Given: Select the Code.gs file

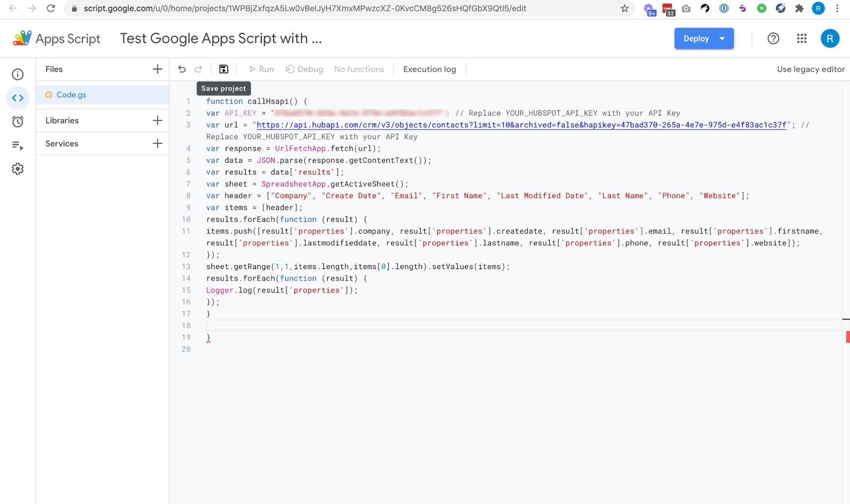Looking at the screenshot, I should point(103,95).
